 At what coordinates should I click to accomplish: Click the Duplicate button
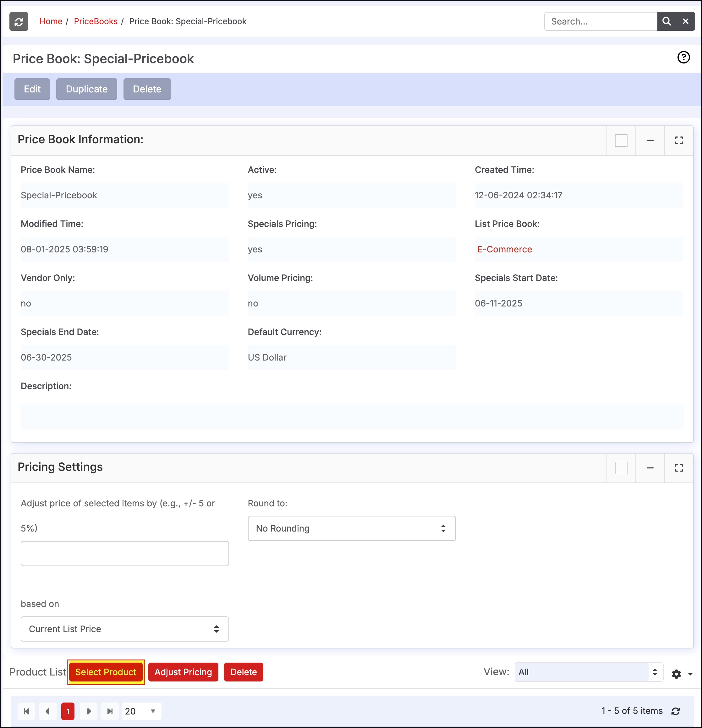point(87,89)
